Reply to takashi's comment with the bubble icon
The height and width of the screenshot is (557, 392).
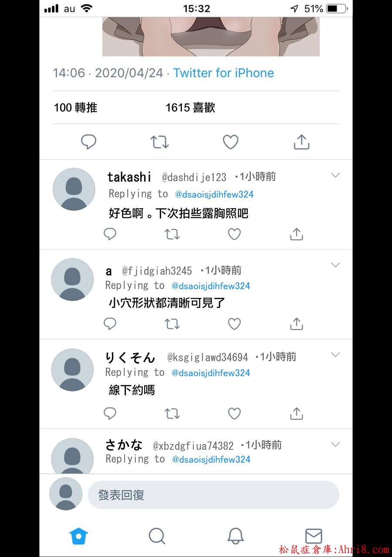[110, 234]
